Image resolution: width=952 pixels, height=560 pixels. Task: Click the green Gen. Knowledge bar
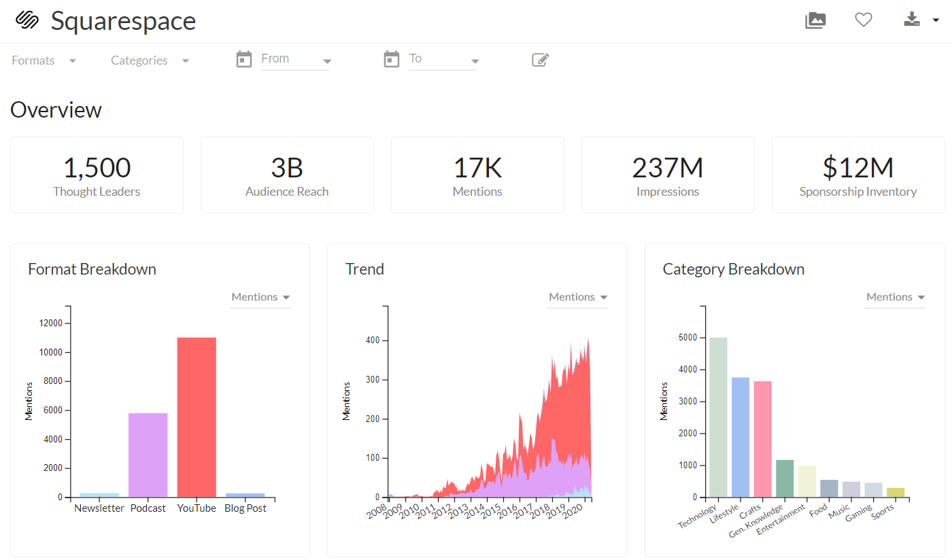coord(785,478)
